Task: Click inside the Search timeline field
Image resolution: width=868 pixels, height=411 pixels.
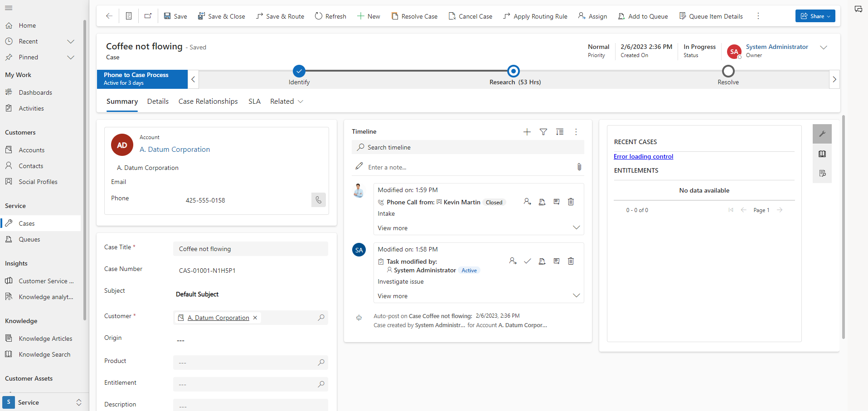Action: [468, 147]
